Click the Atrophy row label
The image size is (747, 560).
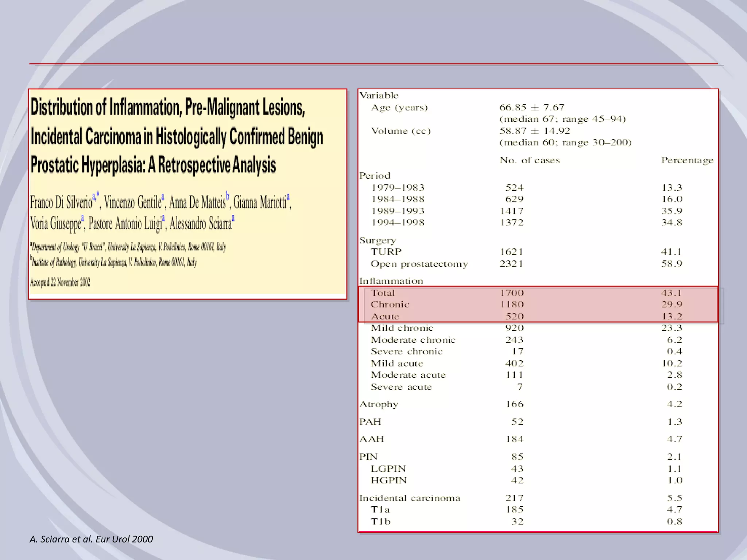click(x=379, y=404)
